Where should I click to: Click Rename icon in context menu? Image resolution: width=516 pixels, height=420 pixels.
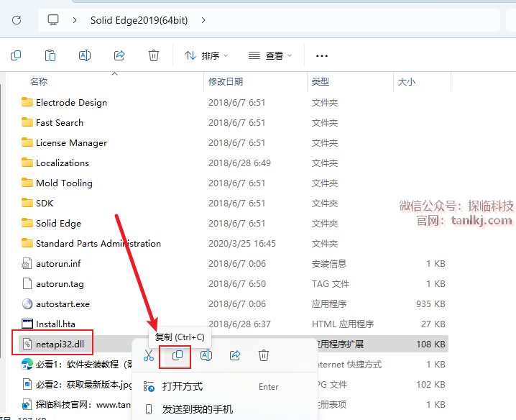coord(206,355)
